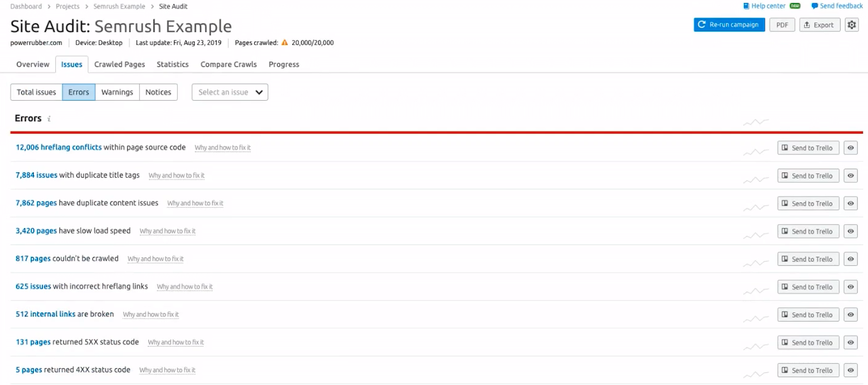868x385 pixels.
Task: Open trend sparkline for broken internal links
Action: (x=756, y=319)
